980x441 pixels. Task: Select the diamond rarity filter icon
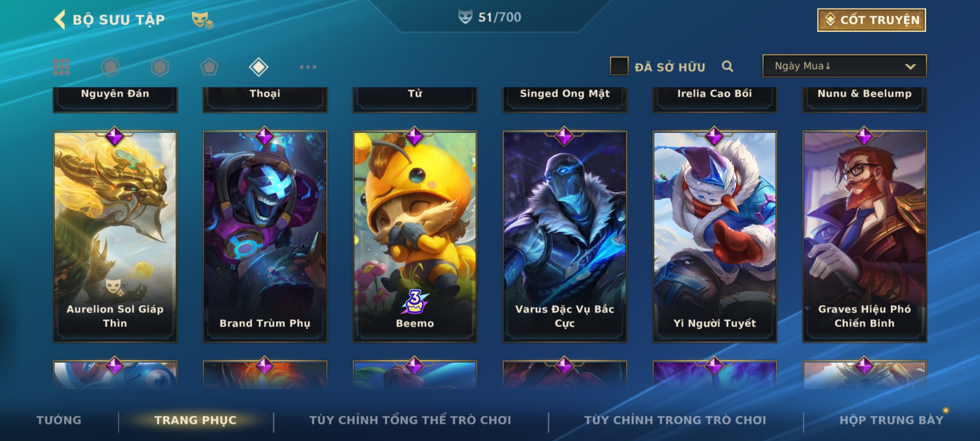(258, 67)
